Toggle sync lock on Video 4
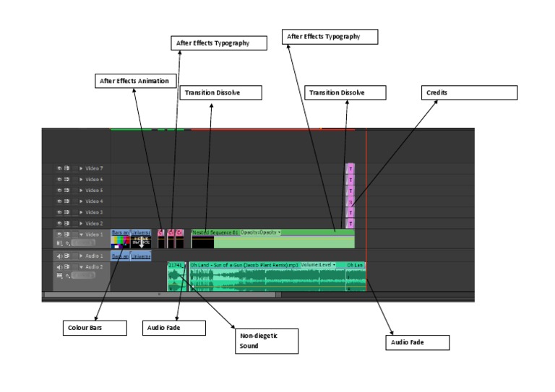555x392 pixels. point(66,201)
